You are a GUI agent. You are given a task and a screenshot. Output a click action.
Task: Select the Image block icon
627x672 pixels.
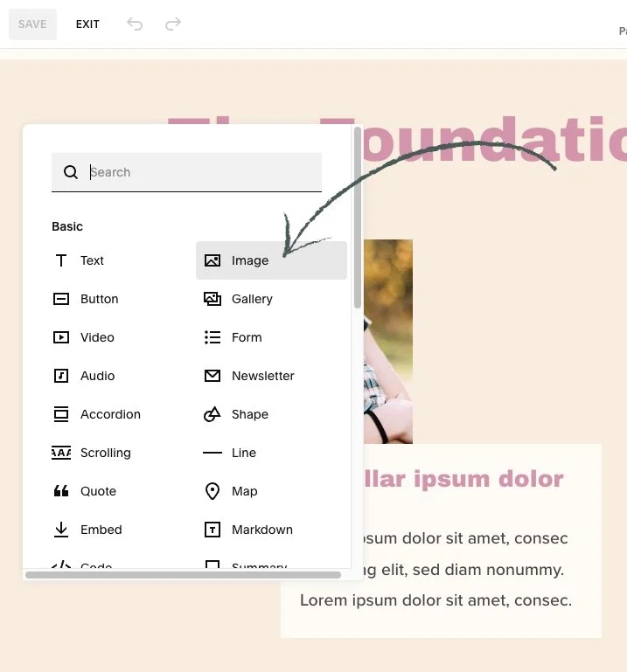(212, 260)
